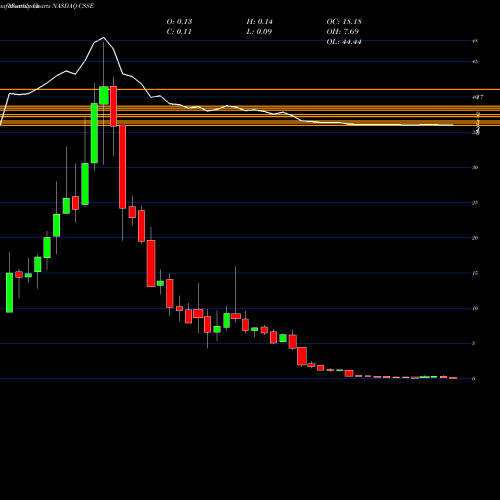Image resolution: width=500 pixels, height=500 pixels.
Task: Select the 'C: 0.11' close value
Action: pos(179,31)
